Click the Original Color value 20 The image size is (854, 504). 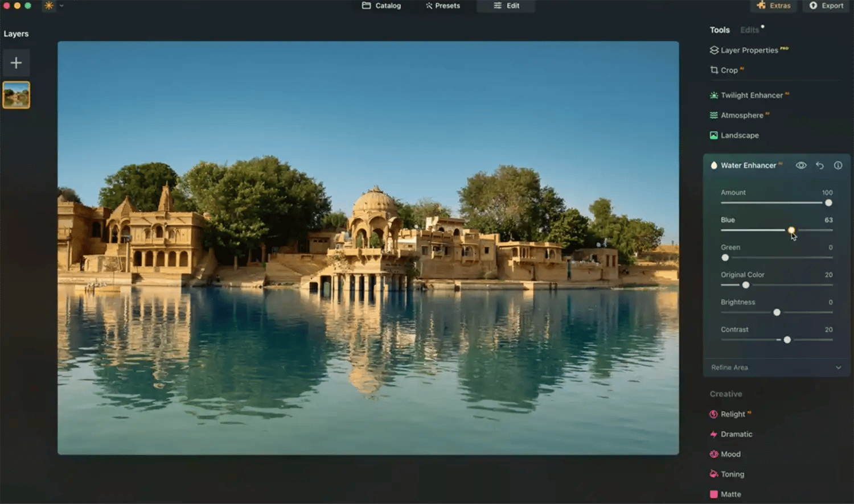click(828, 275)
